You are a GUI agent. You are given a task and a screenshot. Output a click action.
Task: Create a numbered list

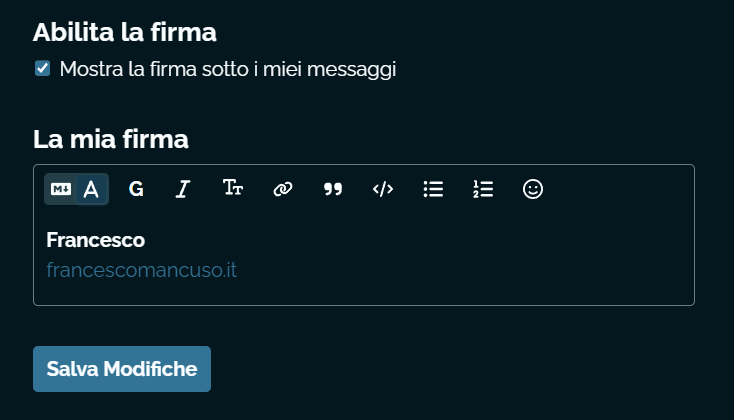tap(483, 189)
